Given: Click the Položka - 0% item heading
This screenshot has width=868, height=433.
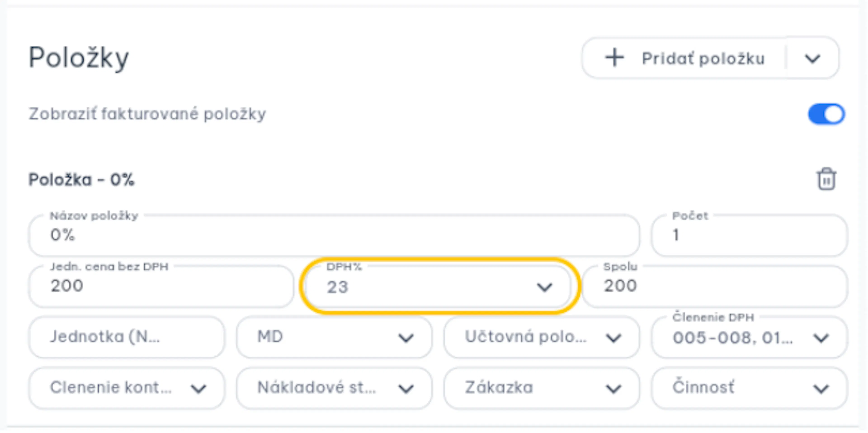Looking at the screenshot, I should (x=81, y=179).
